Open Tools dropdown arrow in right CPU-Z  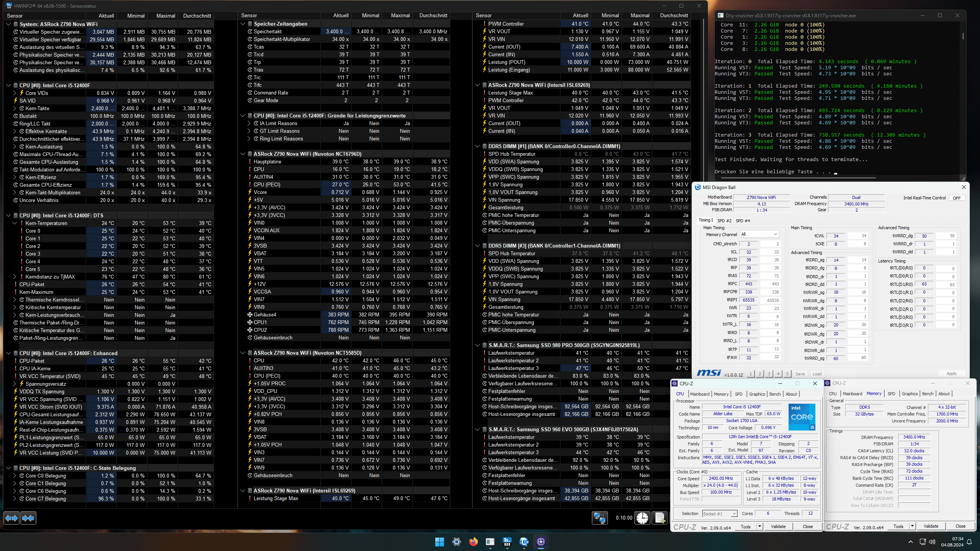(x=913, y=526)
